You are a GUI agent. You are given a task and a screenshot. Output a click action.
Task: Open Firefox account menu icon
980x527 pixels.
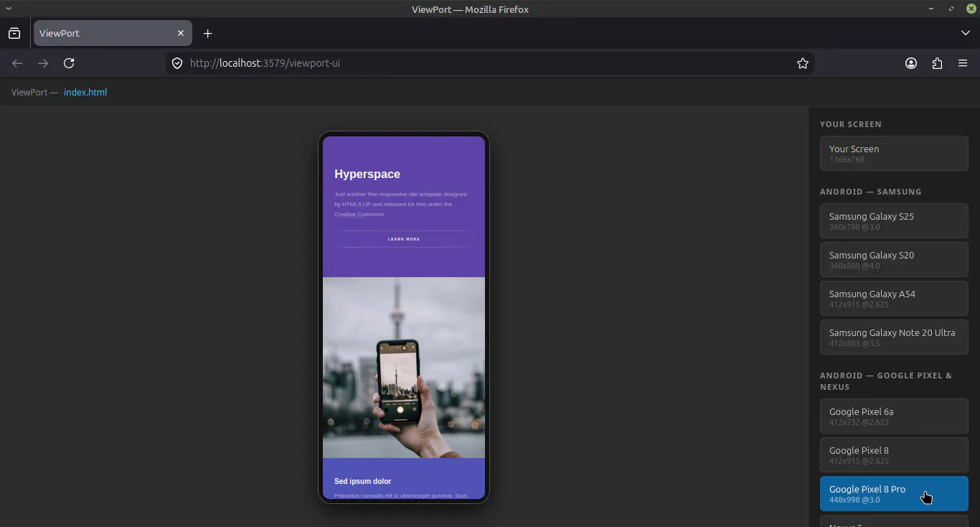[x=911, y=63]
